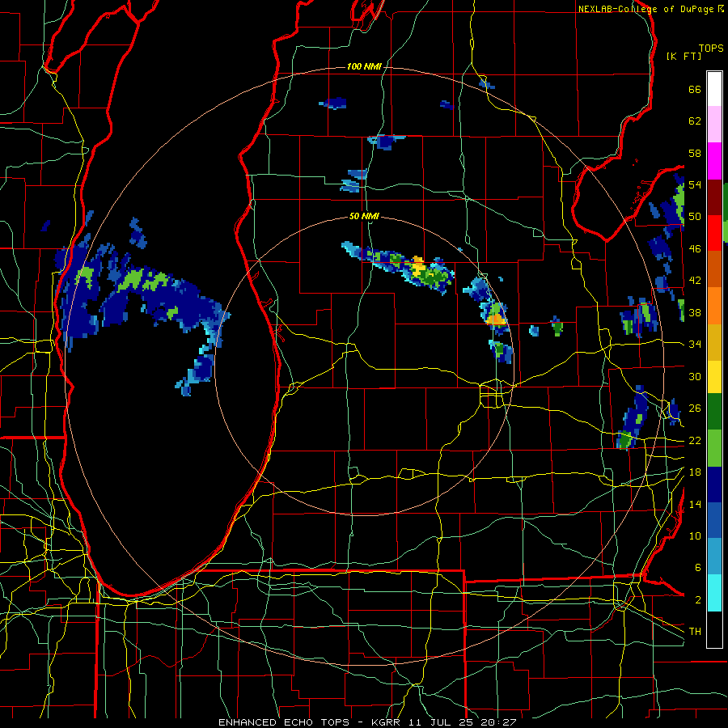Click the legend value 38
This screenshot has height=728, width=728.
695,313
